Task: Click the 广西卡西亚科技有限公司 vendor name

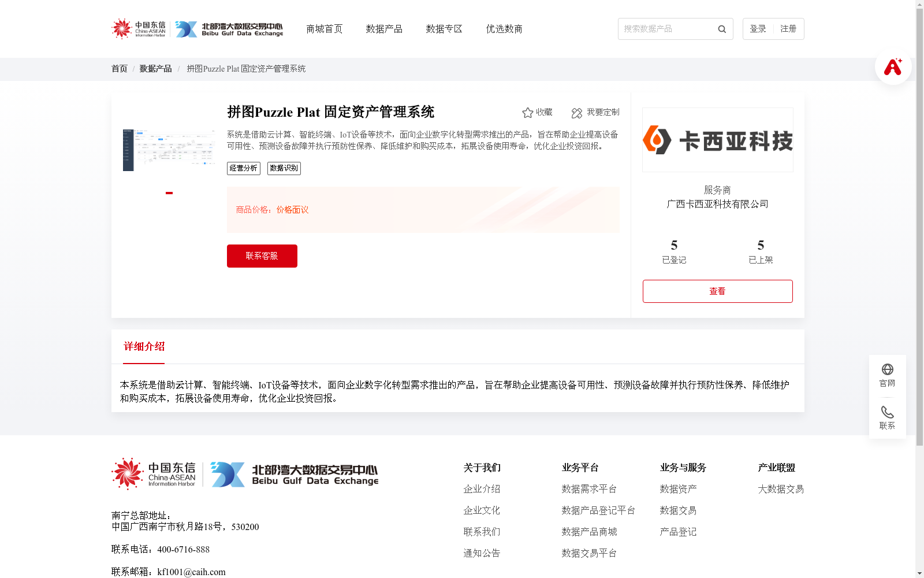Action: coord(718,204)
